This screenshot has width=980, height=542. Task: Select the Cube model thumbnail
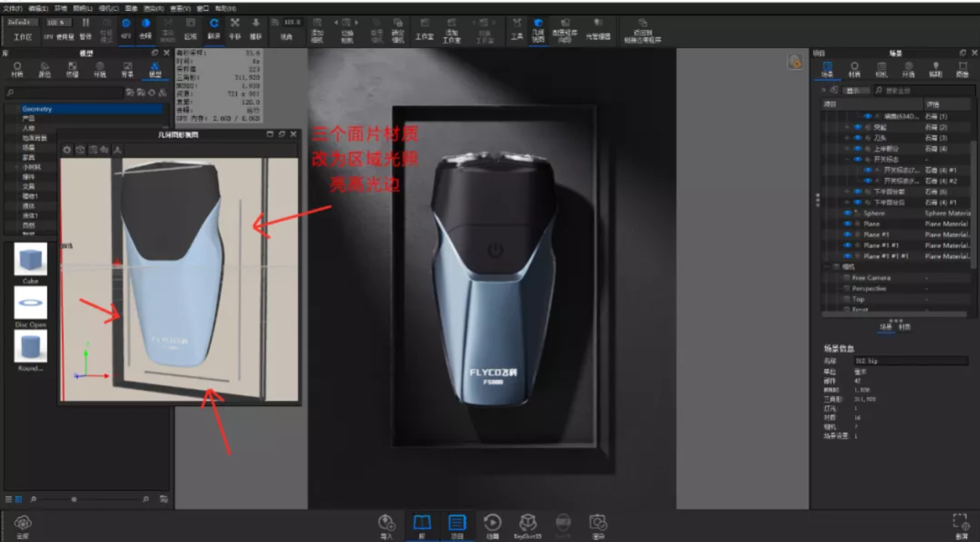point(31,259)
